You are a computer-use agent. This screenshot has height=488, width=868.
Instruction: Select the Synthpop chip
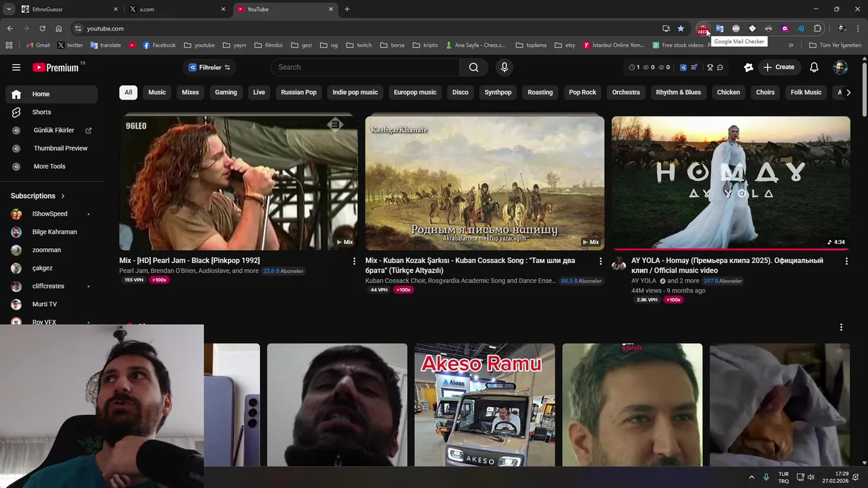(498, 92)
